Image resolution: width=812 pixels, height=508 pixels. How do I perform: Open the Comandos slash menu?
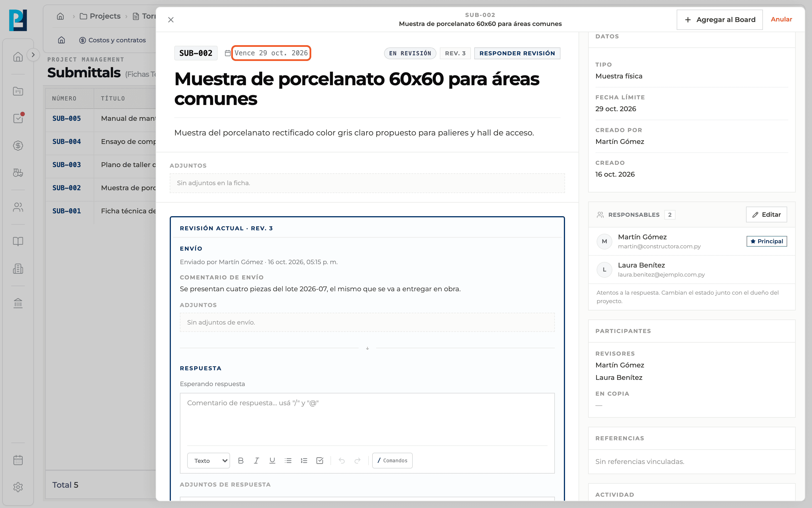pyautogui.click(x=392, y=461)
